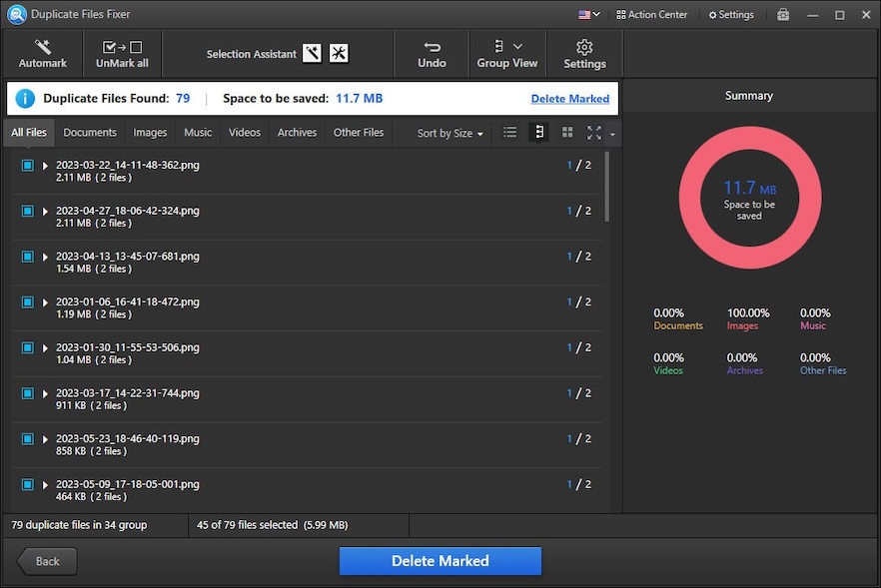This screenshot has width=881, height=588.
Task: Open the Archives tab
Action: [297, 132]
